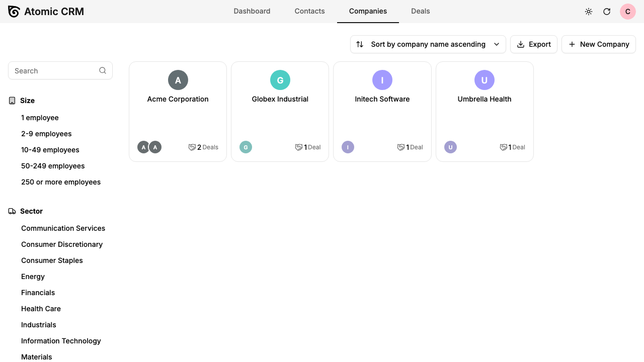This screenshot has width=644, height=362.
Task: Select the Information Technology sector filter
Action: [x=61, y=341]
